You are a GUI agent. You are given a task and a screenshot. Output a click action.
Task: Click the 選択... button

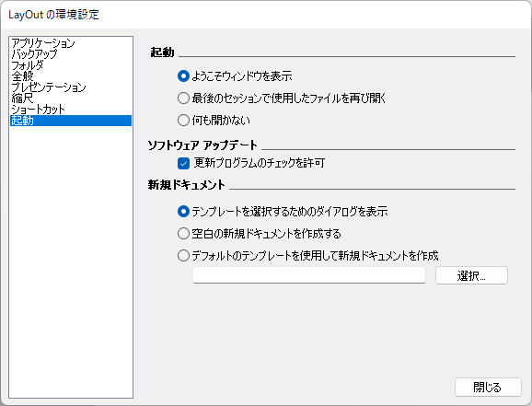pos(471,275)
